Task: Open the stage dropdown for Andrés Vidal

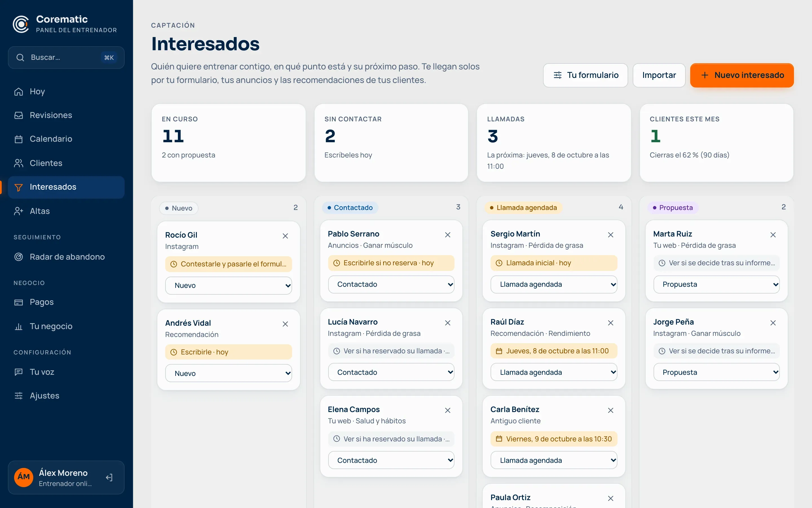Action: [x=228, y=373]
